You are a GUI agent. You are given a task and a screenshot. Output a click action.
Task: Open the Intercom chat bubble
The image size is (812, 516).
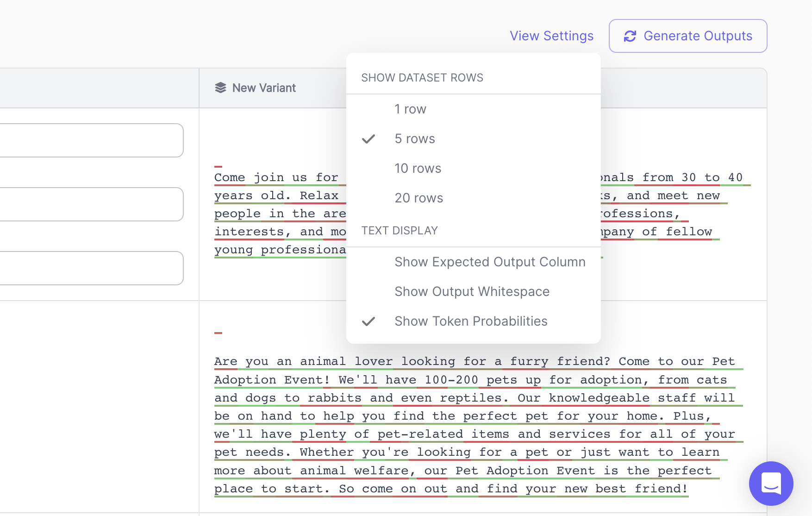click(x=770, y=484)
